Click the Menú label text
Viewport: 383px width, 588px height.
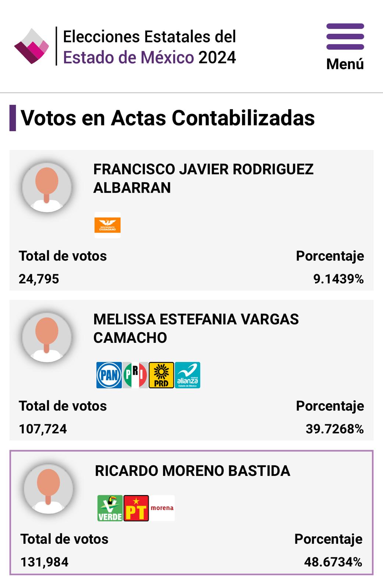(345, 64)
